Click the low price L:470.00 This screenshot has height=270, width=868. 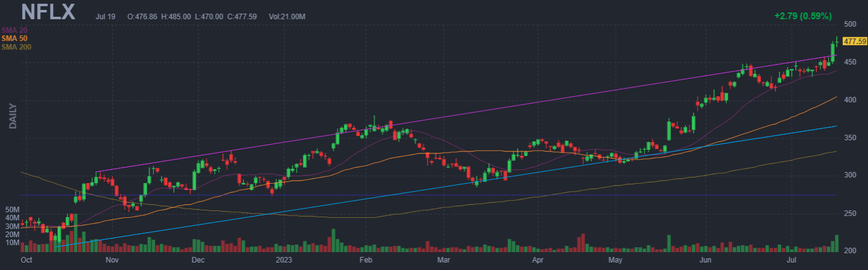(209, 17)
